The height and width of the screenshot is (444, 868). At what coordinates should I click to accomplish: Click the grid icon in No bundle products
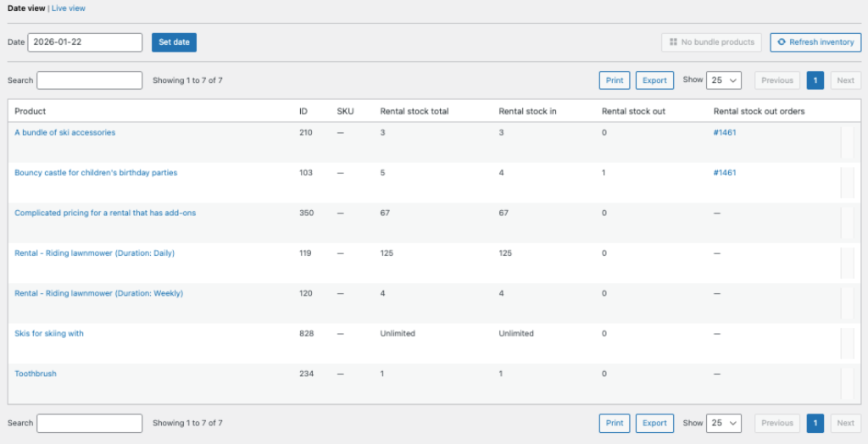(x=673, y=42)
